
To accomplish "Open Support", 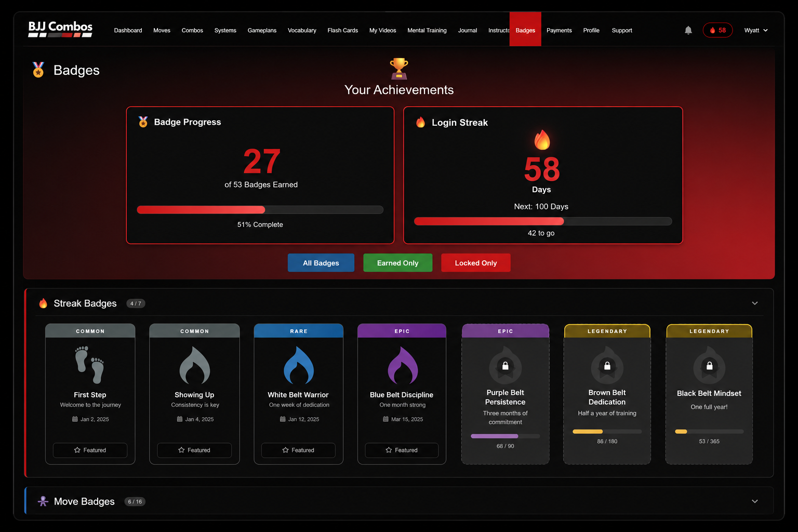I will (x=622, y=30).
